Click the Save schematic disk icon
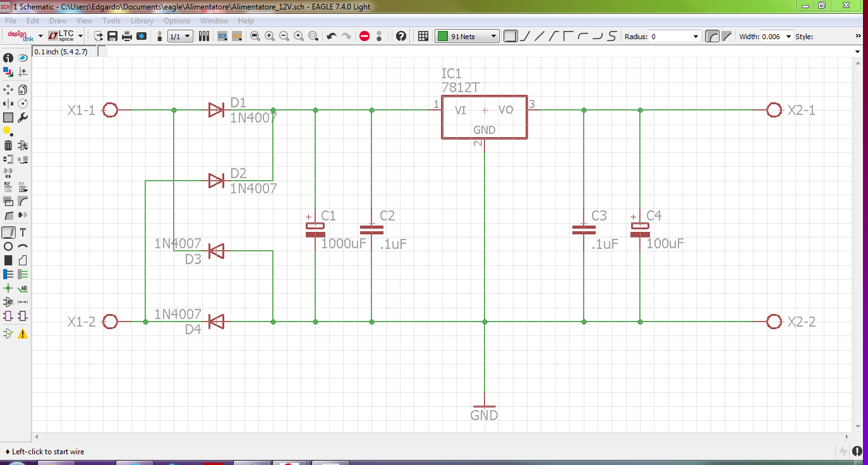The height and width of the screenshot is (465, 868). coord(112,36)
